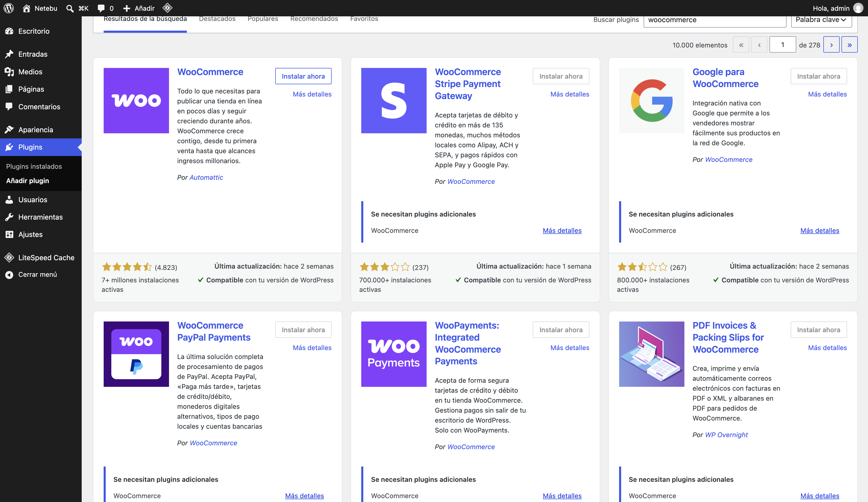Screen dimensions: 868x502
Task: Click the current page number field
Action: (782, 45)
